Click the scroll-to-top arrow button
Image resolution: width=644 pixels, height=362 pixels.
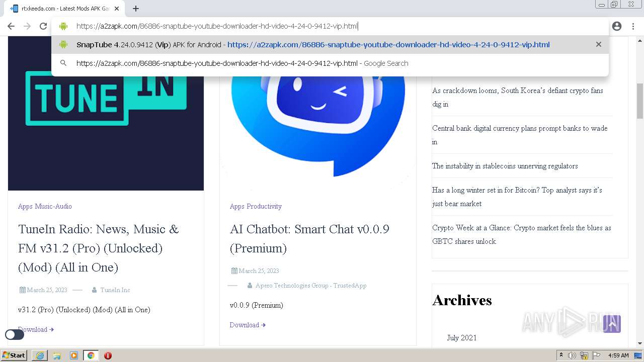[x=612, y=324]
